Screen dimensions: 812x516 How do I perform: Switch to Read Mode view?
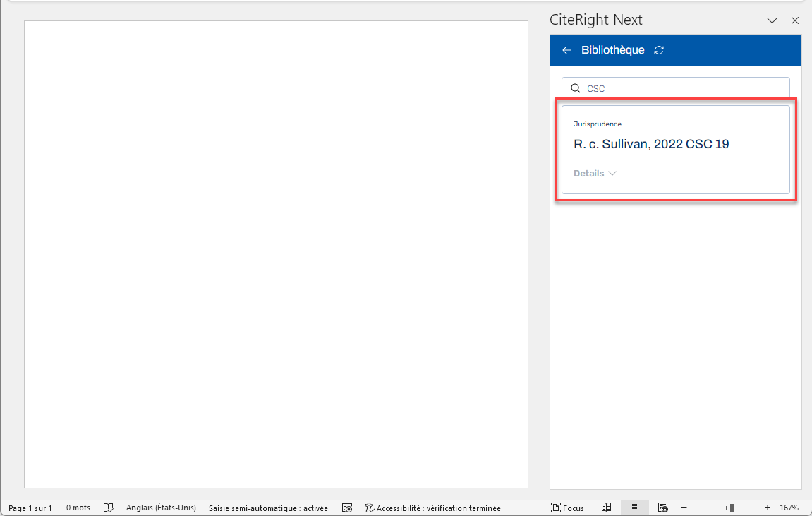pyautogui.click(x=607, y=508)
